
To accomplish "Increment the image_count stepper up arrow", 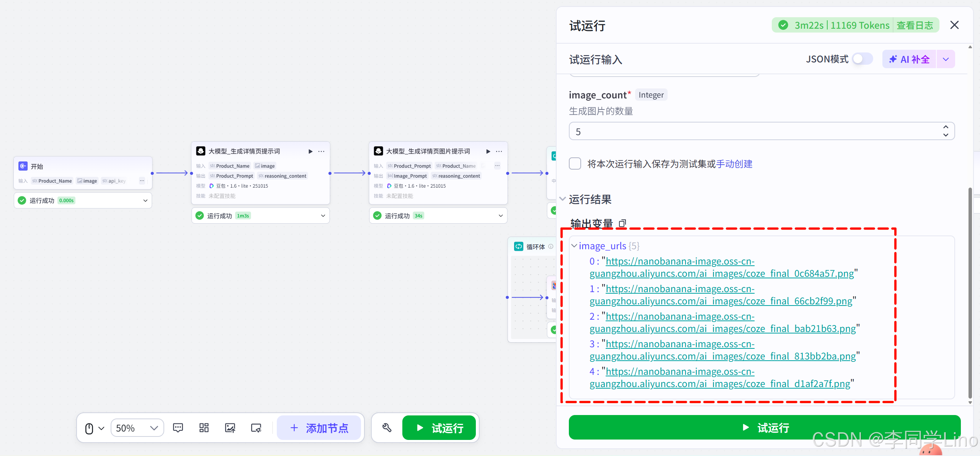I will click(x=946, y=127).
